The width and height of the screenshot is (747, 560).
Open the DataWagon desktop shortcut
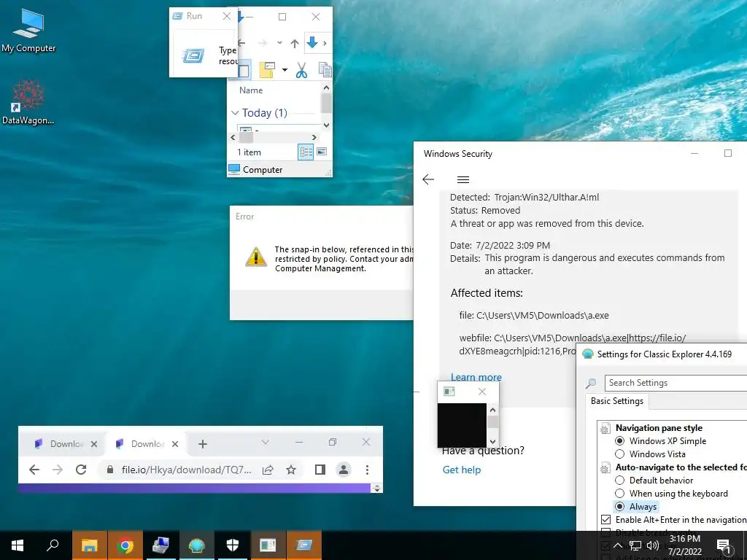[28, 102]
